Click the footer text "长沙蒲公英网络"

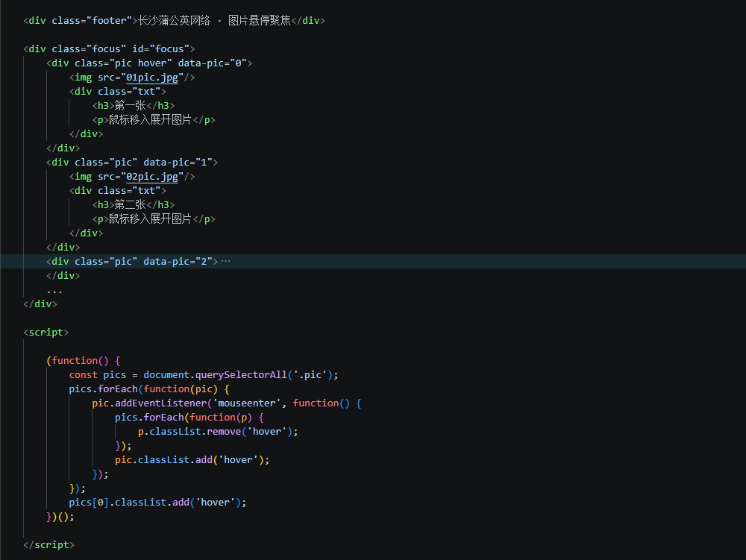(174, 20)
